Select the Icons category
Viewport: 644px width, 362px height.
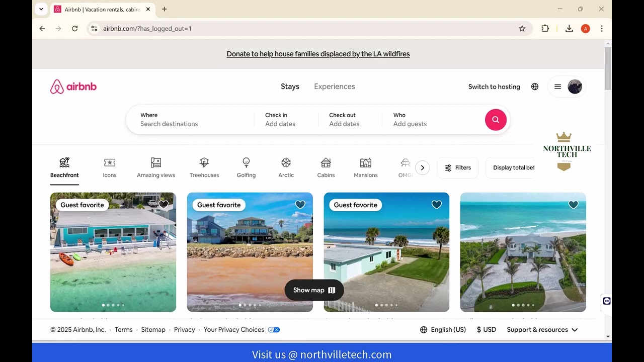pos(110,168)
